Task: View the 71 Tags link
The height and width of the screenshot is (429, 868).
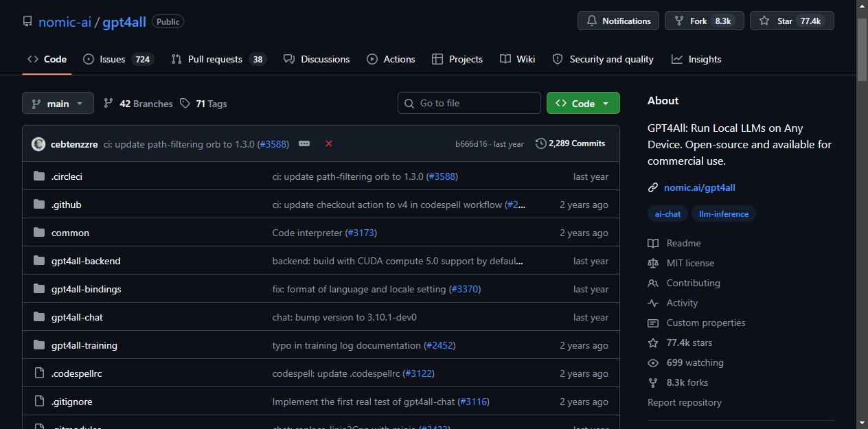Action: (203, 104)
